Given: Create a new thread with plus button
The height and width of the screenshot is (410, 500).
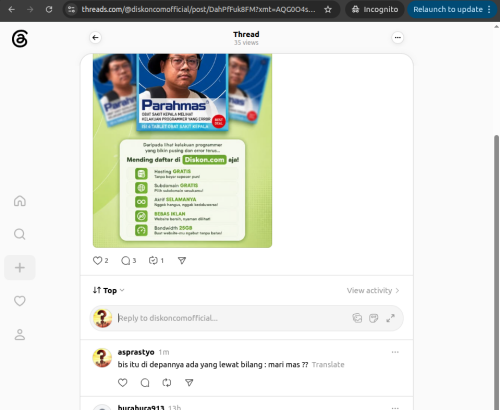Looking at the screenshot, I should tap(20, 268).
